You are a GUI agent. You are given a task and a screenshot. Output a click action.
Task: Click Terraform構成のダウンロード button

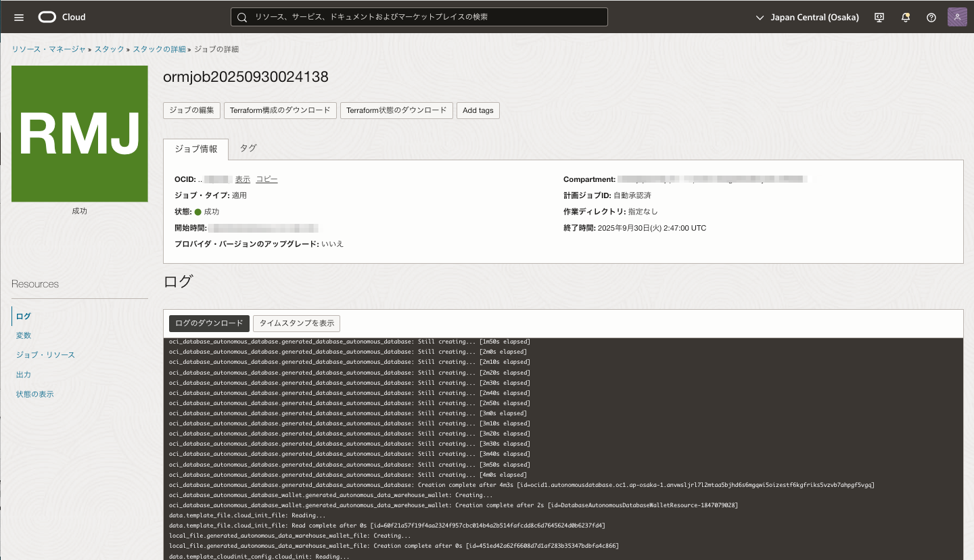tap(281, 110)
